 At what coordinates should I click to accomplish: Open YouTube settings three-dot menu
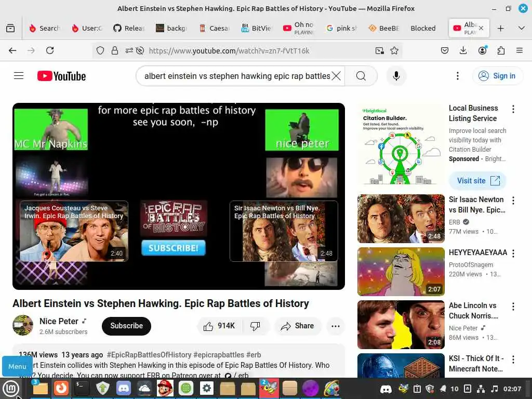457,76
